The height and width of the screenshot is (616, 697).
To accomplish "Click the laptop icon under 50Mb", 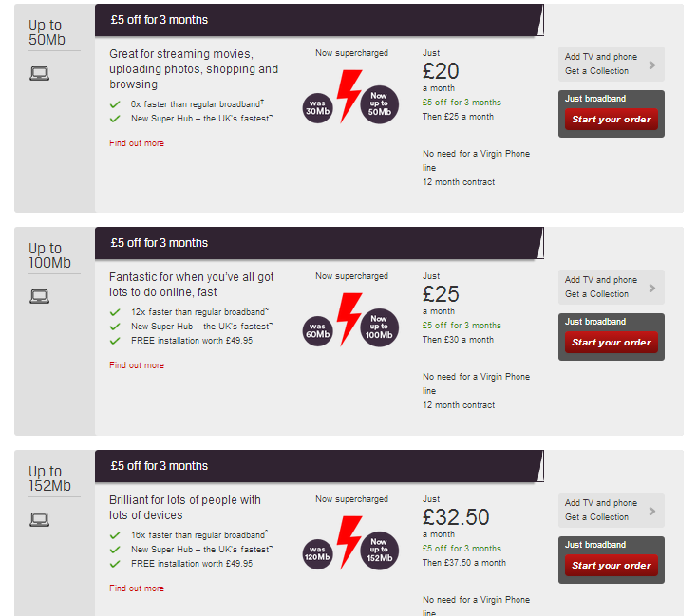I will coord(40,74).
